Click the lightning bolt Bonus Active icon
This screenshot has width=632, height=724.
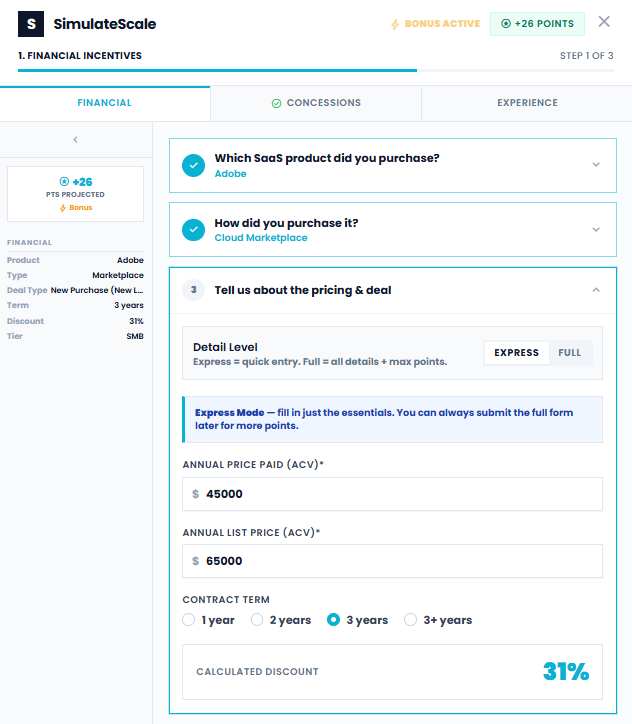(395, 23)
